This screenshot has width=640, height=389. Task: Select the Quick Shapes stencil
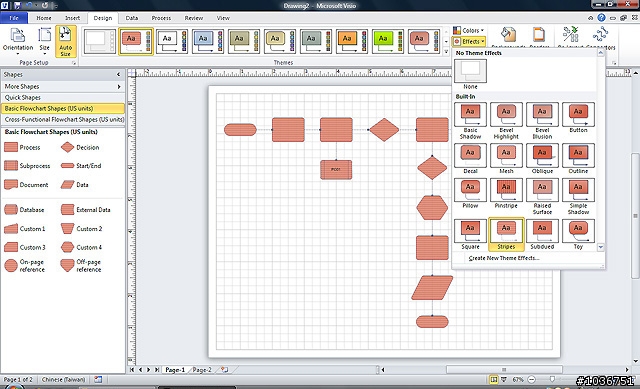(x=62, y=98)
